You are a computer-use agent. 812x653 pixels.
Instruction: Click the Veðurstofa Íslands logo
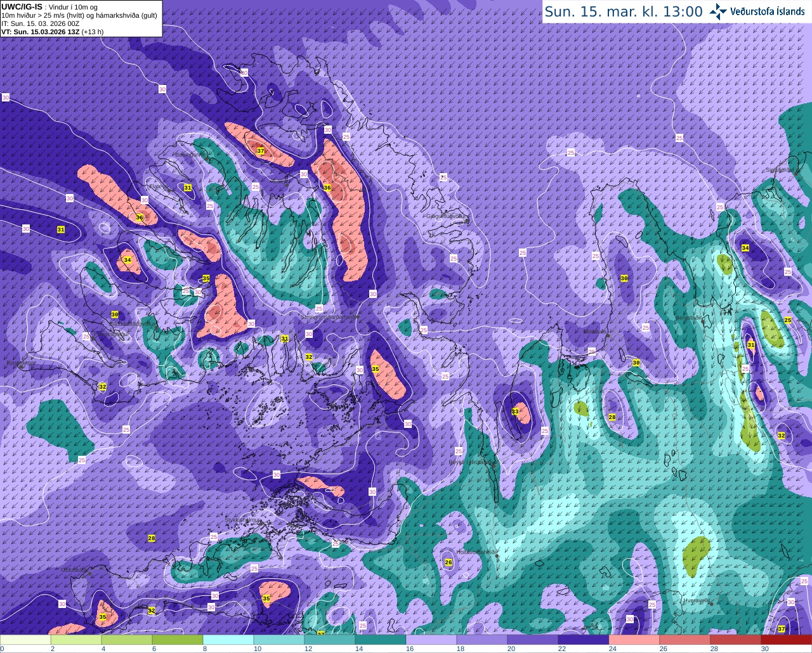(x=757, y=11)
